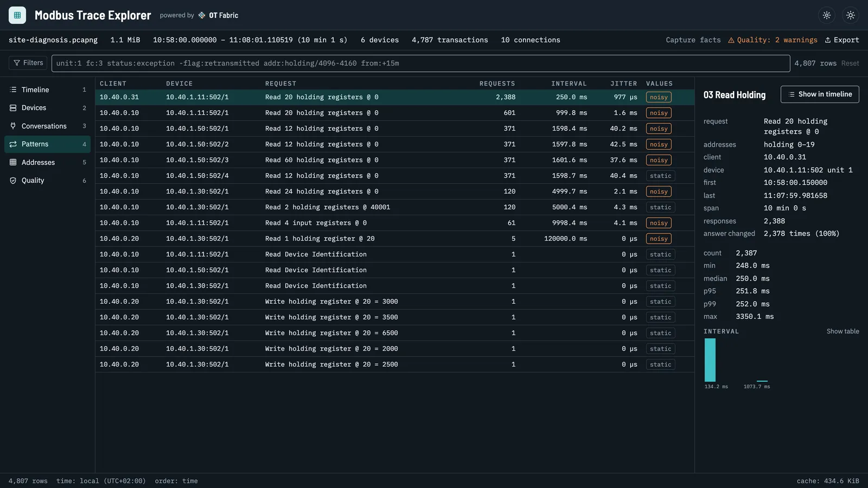Select Write holding register @ 20 = 2500

coord(395,364)
